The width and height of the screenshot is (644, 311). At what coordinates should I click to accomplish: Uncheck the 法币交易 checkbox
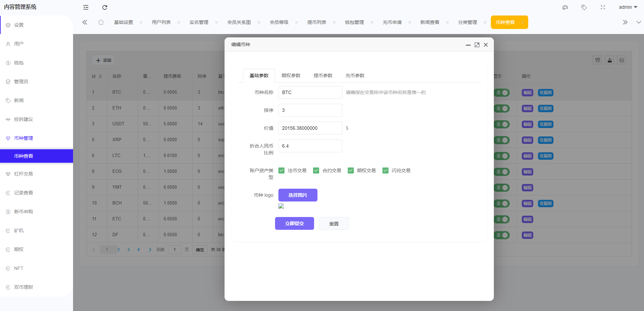(281, 170)
